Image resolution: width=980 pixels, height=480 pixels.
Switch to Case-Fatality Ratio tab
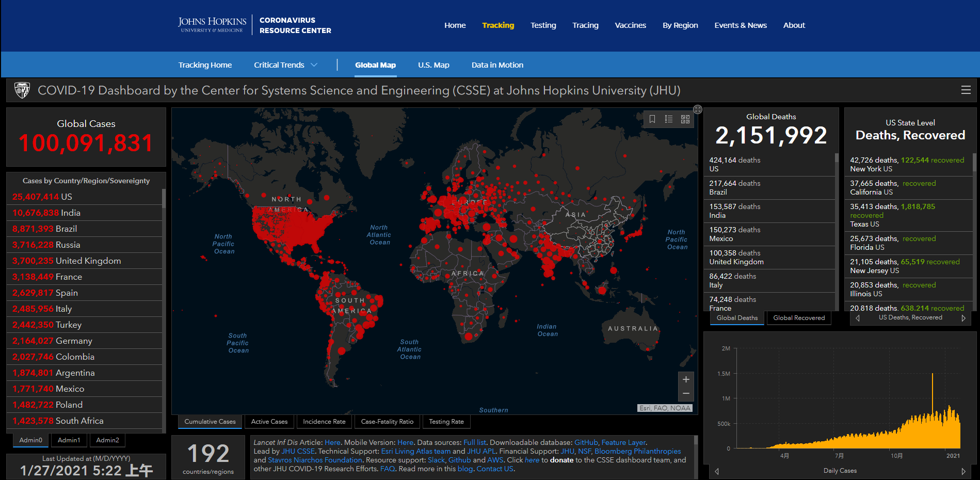pyautogui.click(x=387, y=422)
